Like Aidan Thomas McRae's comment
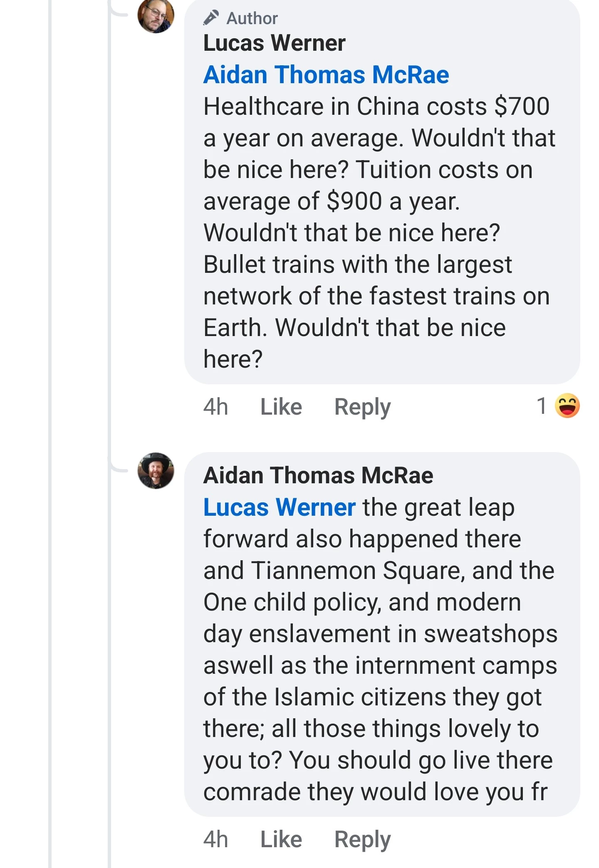 (281, 839)
